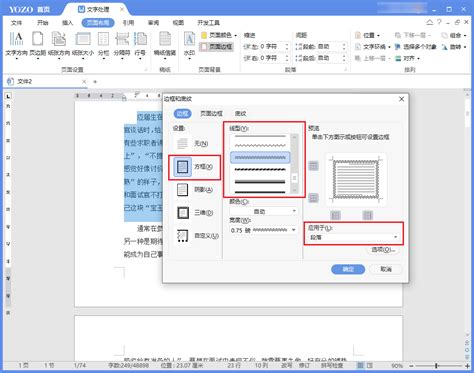Step the right indent 0 字符 value

click(x=287, y=58)
